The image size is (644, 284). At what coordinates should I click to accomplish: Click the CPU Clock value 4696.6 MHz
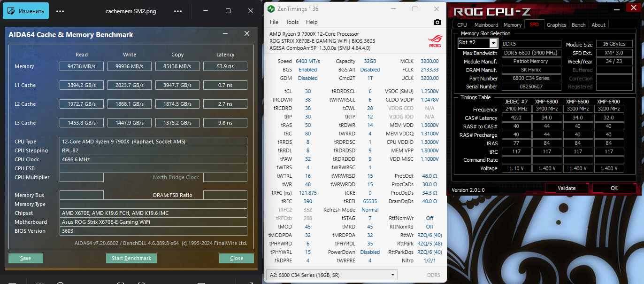click(x=153, y=159)
